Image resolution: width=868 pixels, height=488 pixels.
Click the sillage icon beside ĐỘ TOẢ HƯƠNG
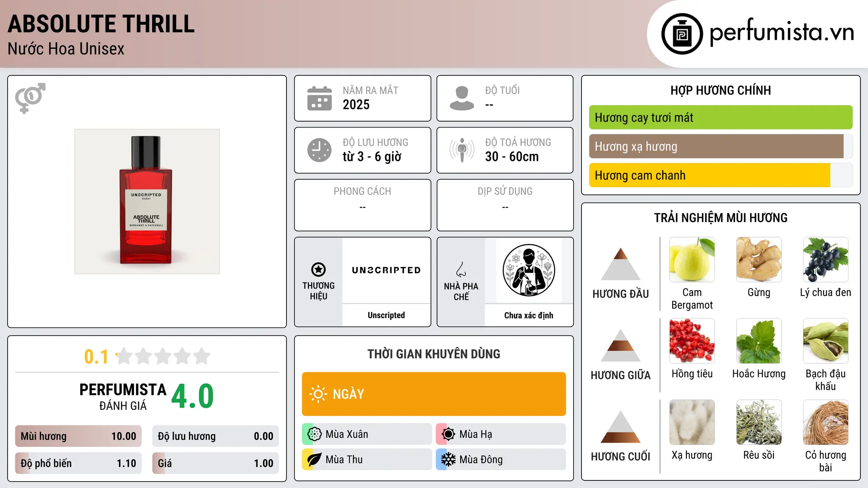coord(462,150)
